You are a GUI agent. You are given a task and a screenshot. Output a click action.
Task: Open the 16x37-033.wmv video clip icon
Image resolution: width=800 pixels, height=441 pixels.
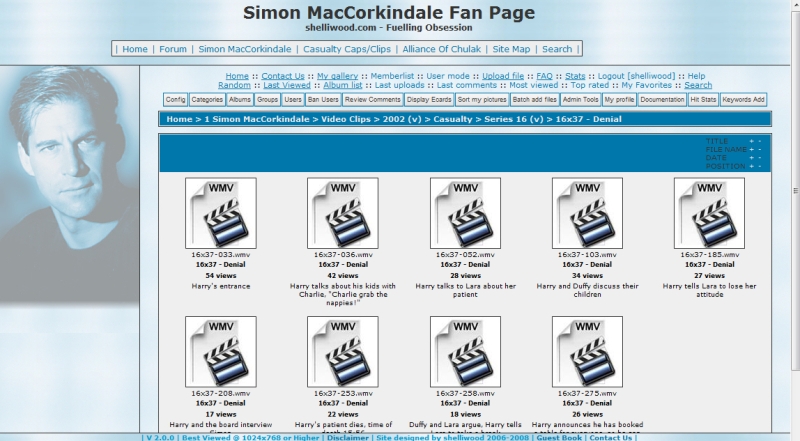click(x=213, y=213)
